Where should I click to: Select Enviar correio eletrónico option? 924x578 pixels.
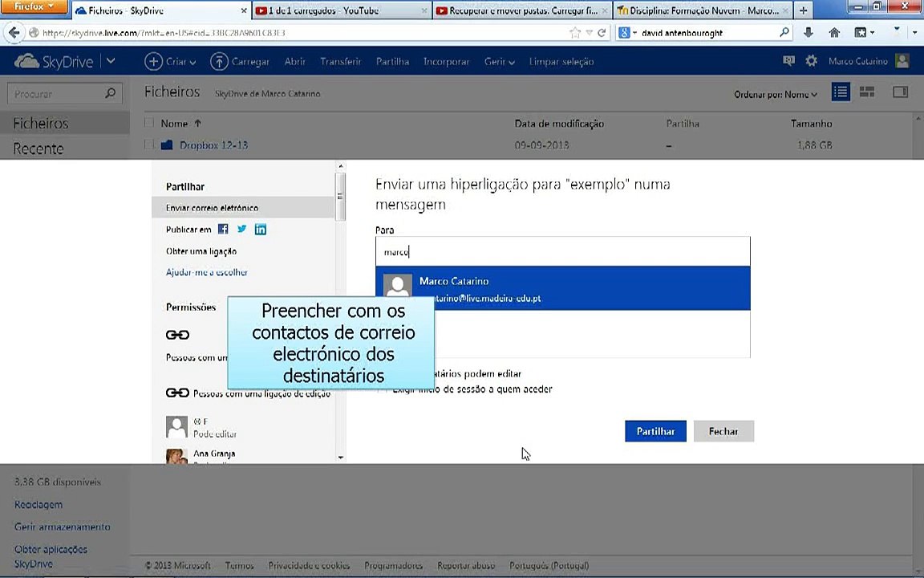(x=243, y=208)
